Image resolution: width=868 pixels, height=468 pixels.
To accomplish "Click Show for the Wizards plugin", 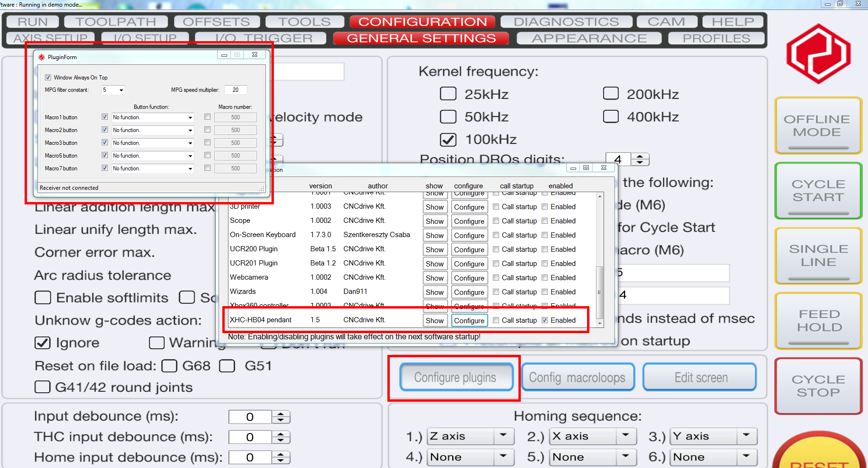I will pyautogui.click(x=435, y=292).
